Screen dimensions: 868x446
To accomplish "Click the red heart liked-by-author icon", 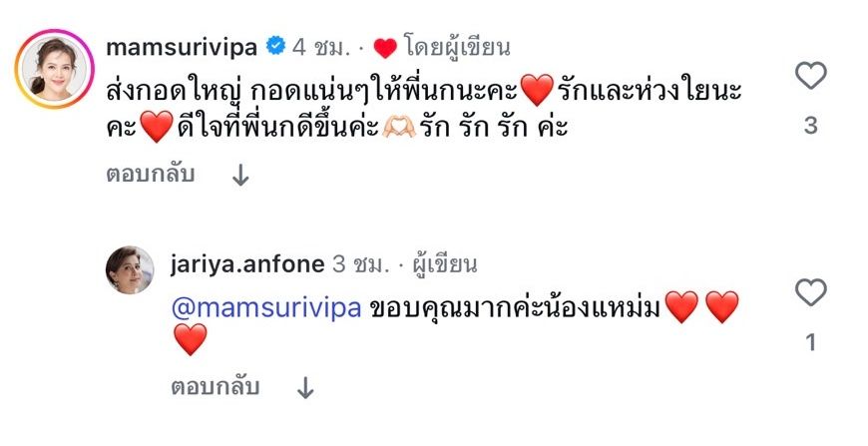I will tap(384, 47).
